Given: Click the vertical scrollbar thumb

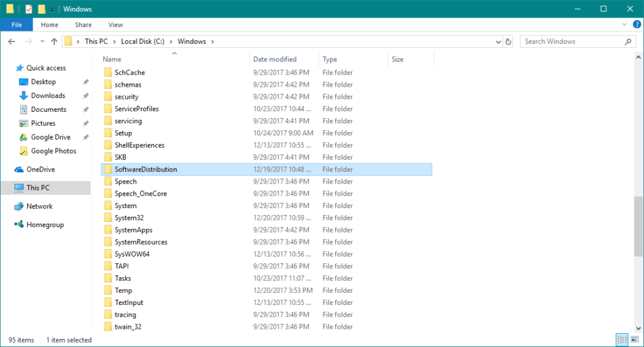Looking at the screenshot, I should point(638,227).
